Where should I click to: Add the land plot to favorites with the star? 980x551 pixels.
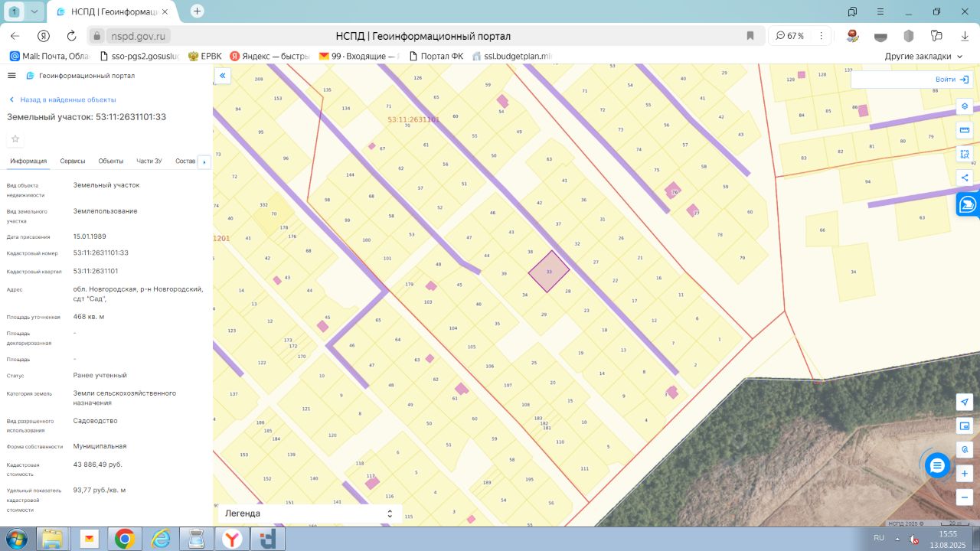[15, 139]
